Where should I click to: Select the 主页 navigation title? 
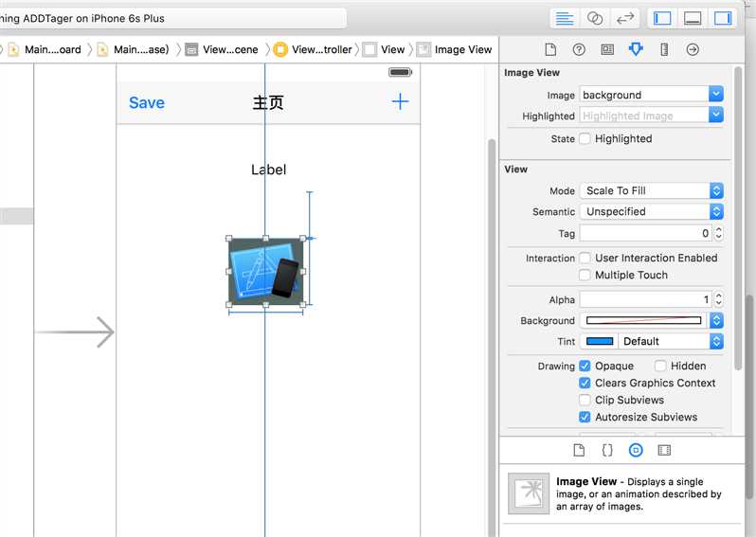click(x=268, y=102)
